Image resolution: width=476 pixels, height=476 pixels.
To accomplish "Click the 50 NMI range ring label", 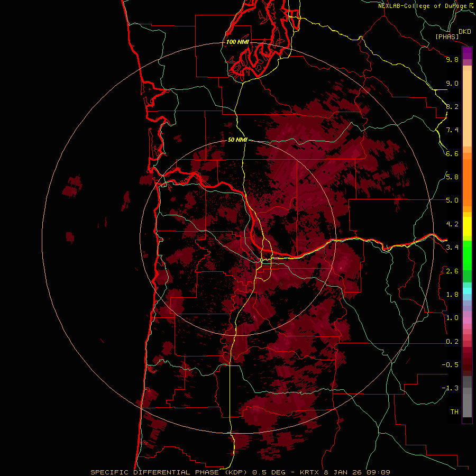I will tap(237, 140).
